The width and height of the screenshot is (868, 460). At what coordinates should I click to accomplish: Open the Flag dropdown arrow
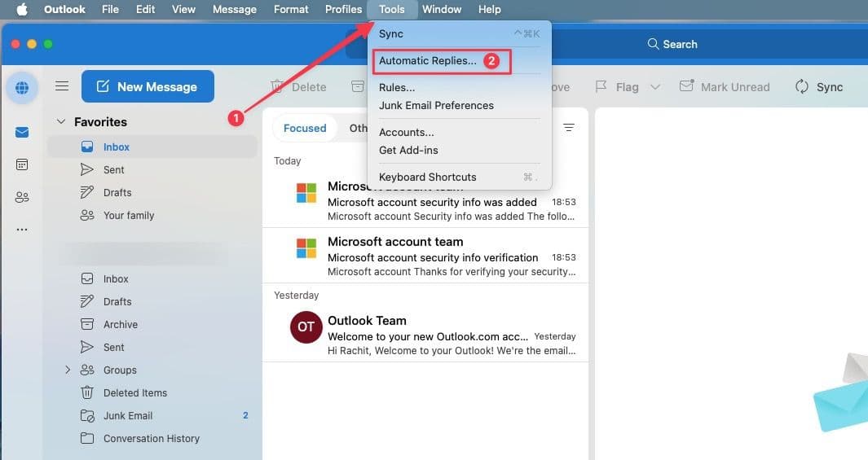click(x=655, y=87)
